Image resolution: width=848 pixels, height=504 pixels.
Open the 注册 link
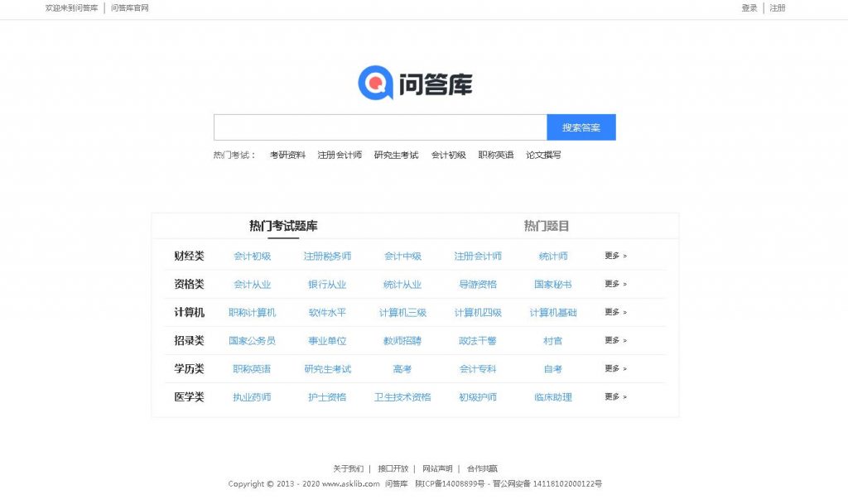(x=777, y=8)
